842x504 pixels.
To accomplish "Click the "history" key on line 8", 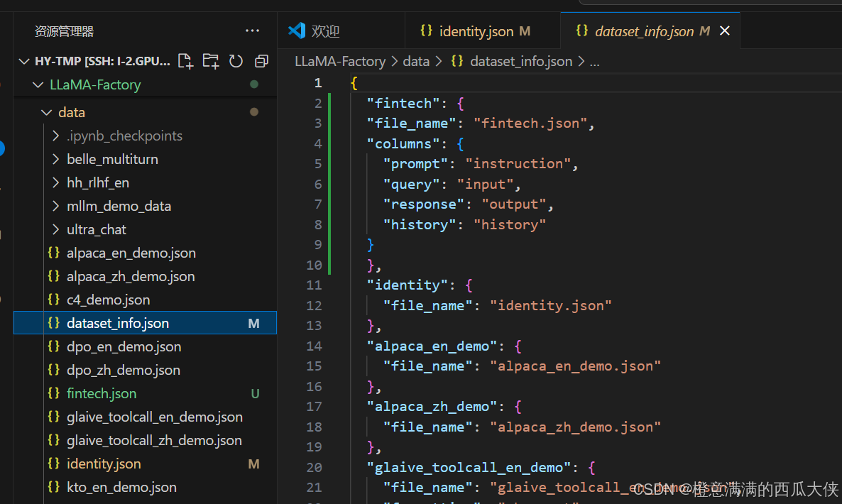I will [x=420, y=225].
